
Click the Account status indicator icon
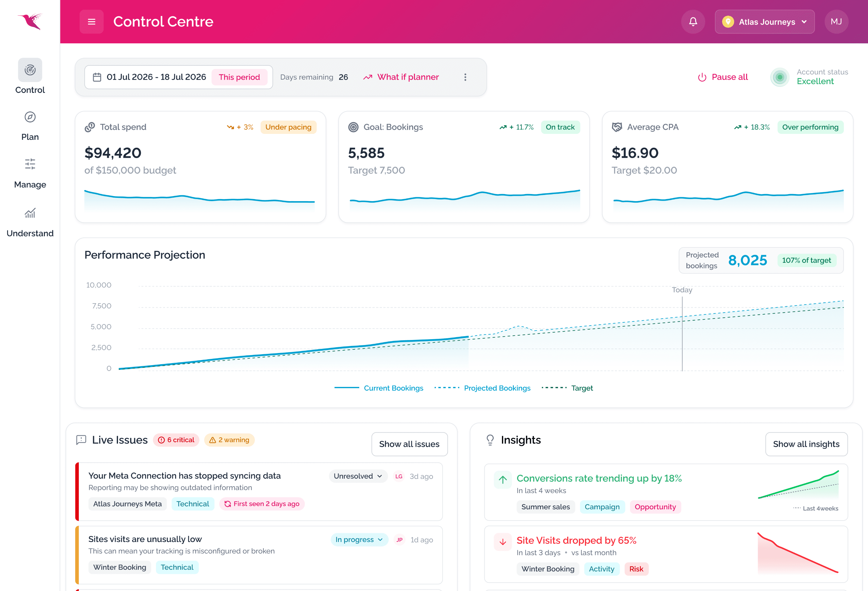click(x=780, y=77)
